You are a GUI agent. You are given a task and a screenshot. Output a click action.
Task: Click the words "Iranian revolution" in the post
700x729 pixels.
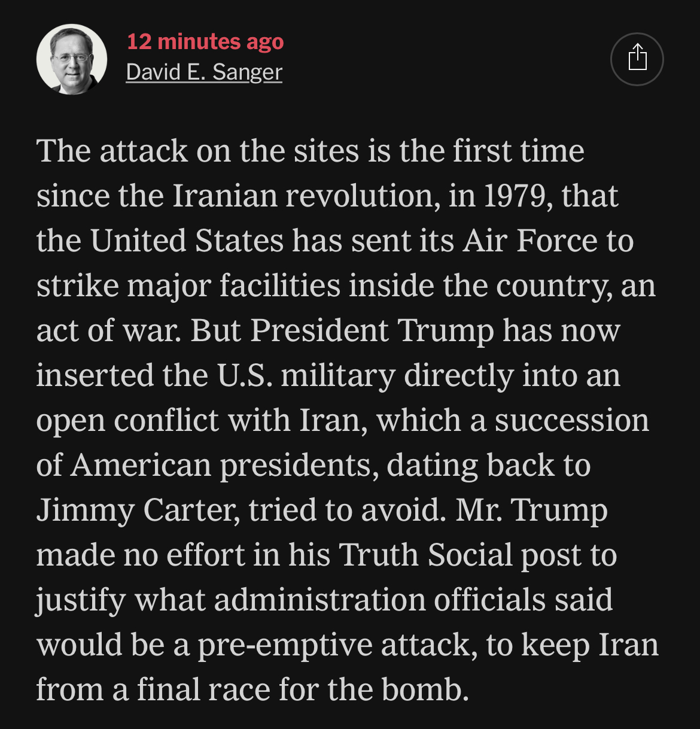303,196
